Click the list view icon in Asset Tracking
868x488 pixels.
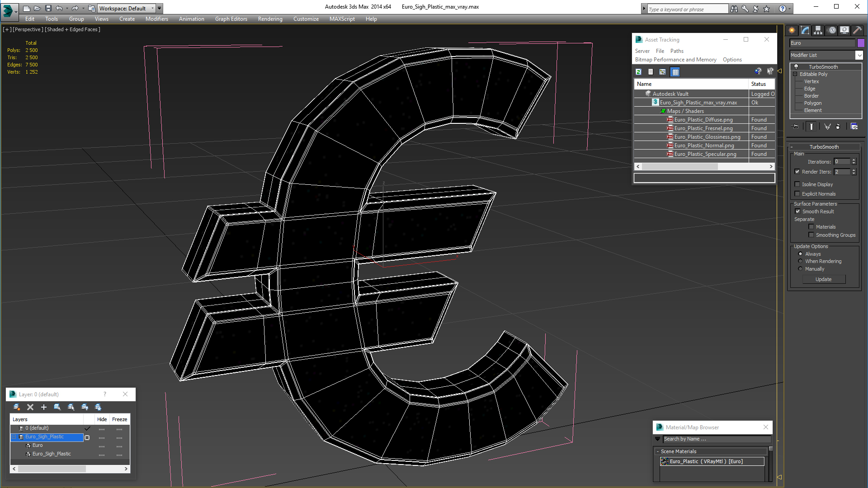[x=651, y=72]
